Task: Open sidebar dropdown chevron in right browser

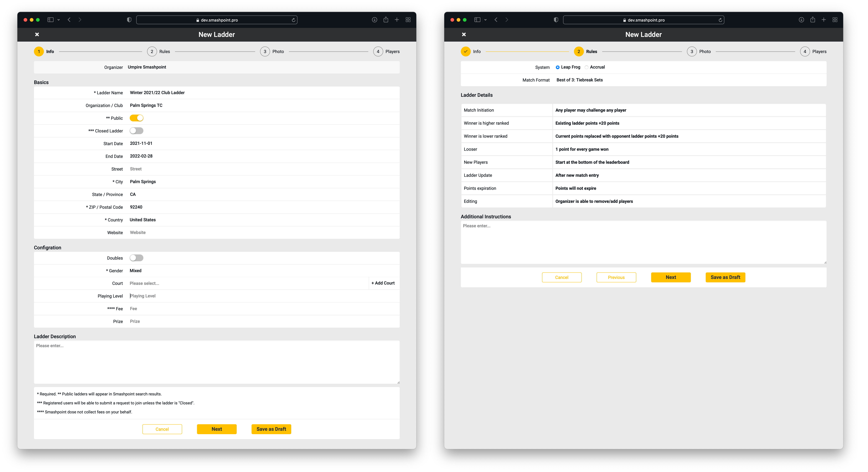Action: pos(486,20)
